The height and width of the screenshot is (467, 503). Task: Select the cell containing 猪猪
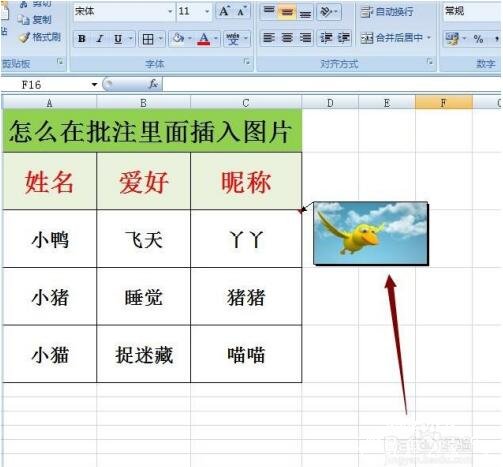(x=246, y=296)
